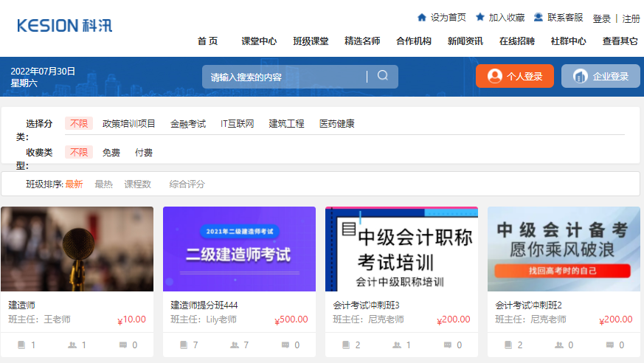
Task: Click the customer service icon beside 联系客服
Action: (539, 18)
